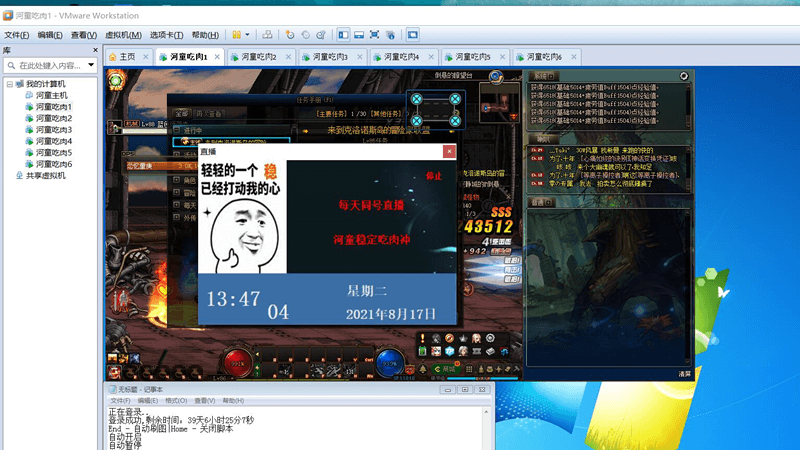Open the library search dropdown arrow
The width and height of the screenshot is (800, 450).
[x=91, y=65]
